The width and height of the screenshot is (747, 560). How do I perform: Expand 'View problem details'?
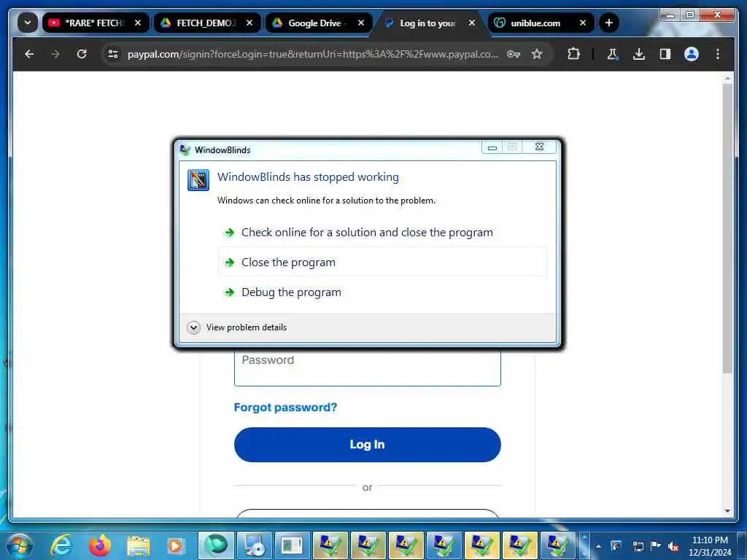[x=237, y=327]
